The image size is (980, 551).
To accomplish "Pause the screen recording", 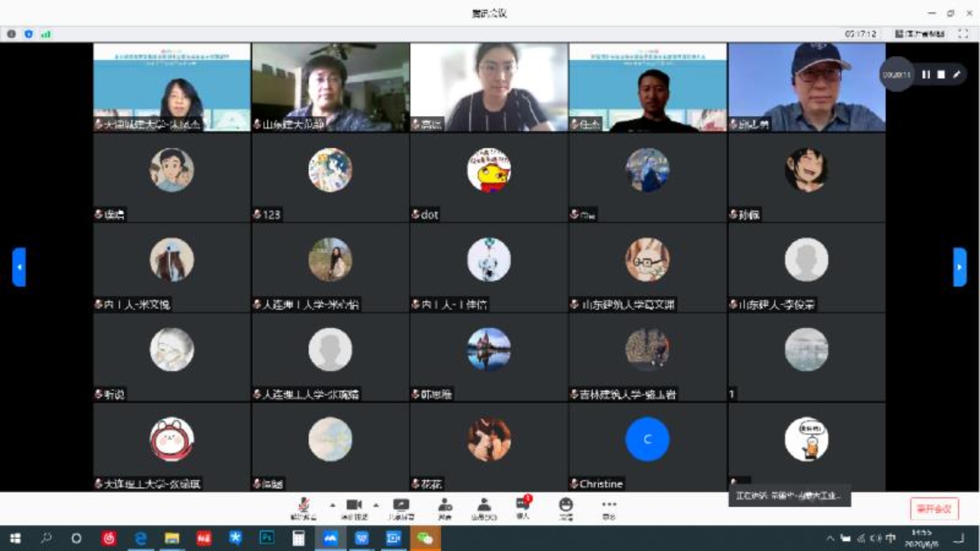I will coord(926,74).
